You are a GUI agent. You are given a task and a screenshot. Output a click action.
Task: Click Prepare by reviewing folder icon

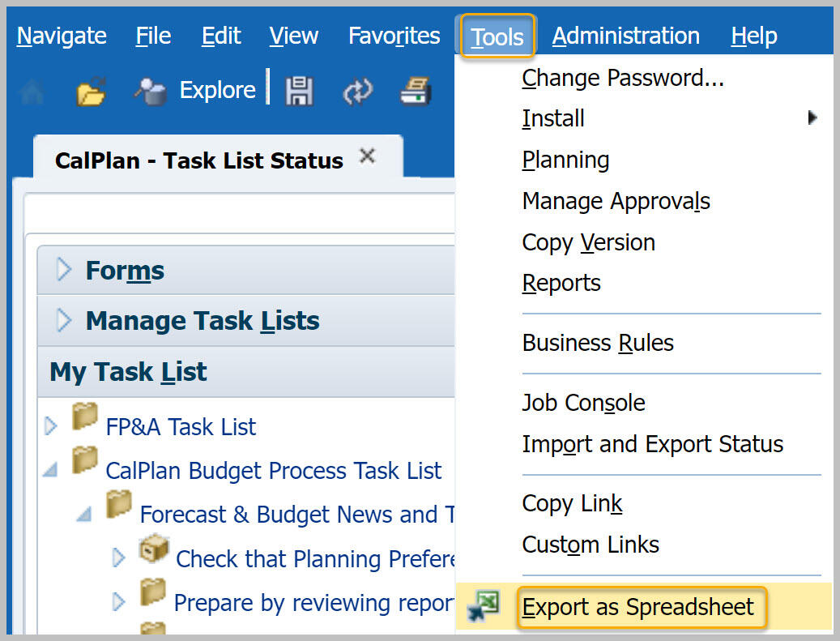click(153, 592)
